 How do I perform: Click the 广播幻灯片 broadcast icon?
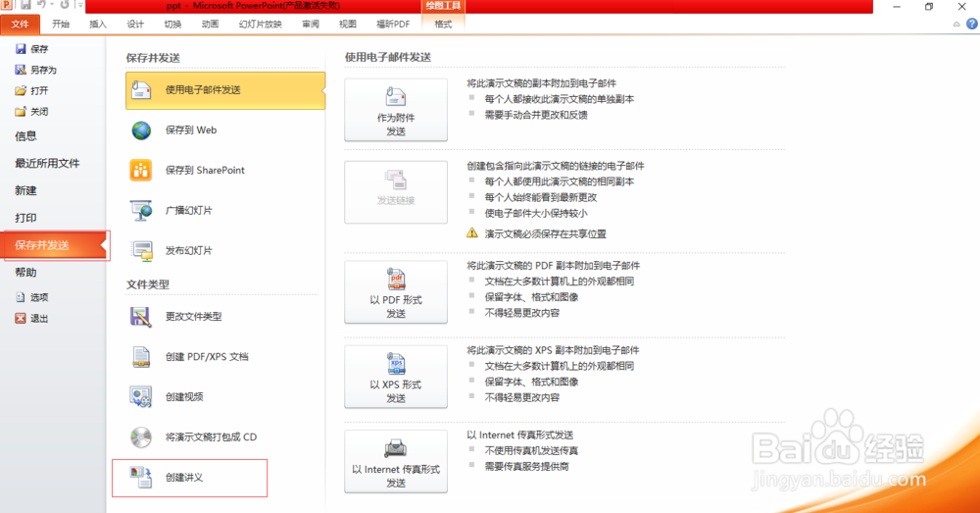(141, 210)
